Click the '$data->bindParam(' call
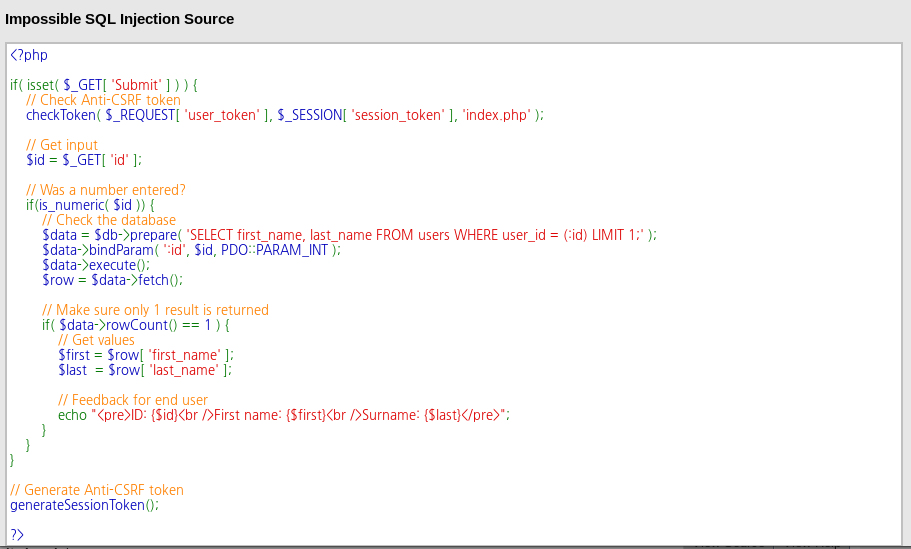911x549 pixels. 100,250
